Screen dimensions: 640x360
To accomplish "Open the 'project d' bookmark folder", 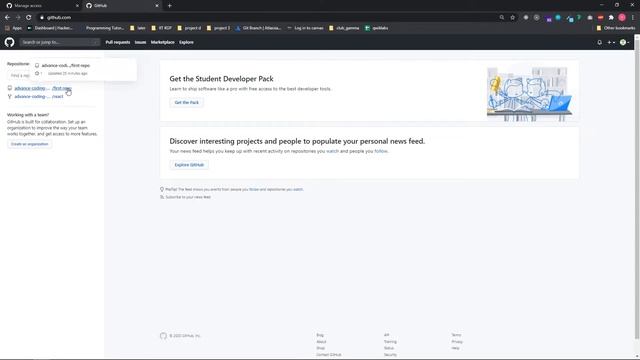I will [x=189, y=28].
